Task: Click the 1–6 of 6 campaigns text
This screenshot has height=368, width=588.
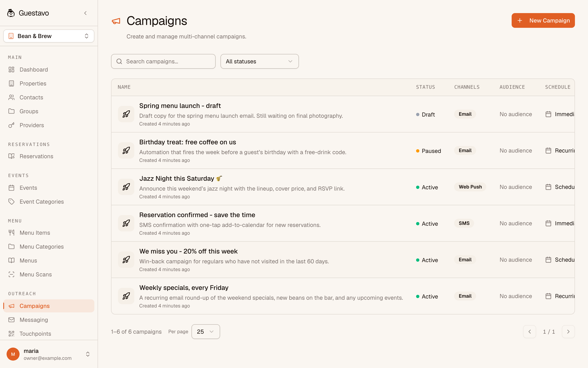Action: pos(136,332)
